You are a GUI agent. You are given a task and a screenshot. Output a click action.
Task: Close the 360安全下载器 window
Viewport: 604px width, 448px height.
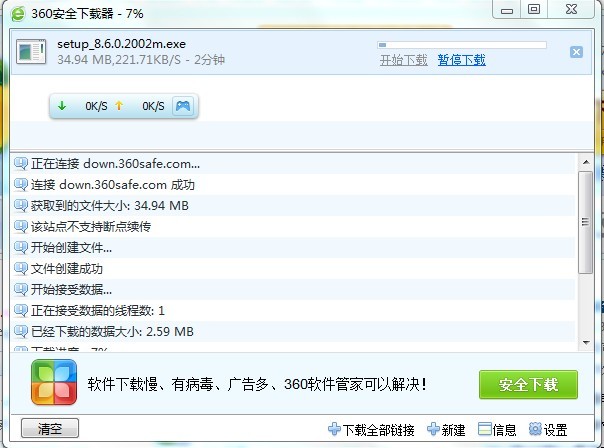coord(571,9)
